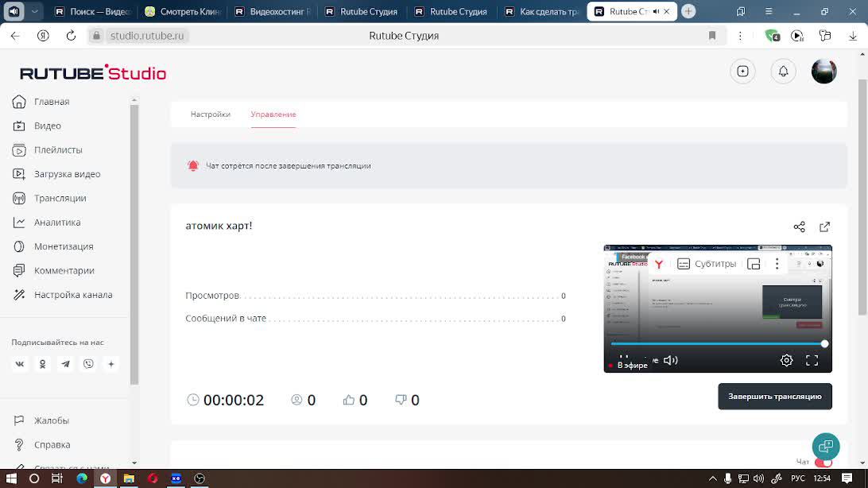Image resolution: width=868 pixels, height=488 pixels.
Task: Click the stream timer 00:00:02
Action: pos(234,400)
